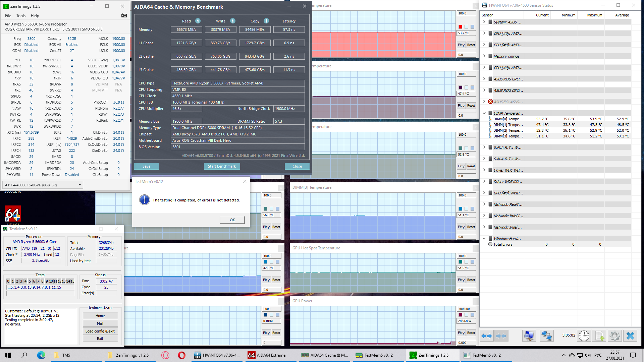Open ZenTimings Help menu
The image size is (644, 362).
pyautogui.click(x=35, y=16)
